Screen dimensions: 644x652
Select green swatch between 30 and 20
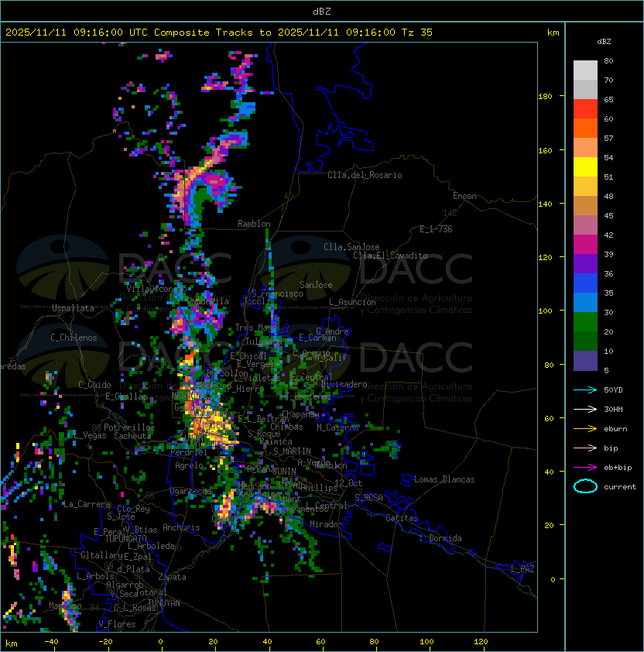585,322
